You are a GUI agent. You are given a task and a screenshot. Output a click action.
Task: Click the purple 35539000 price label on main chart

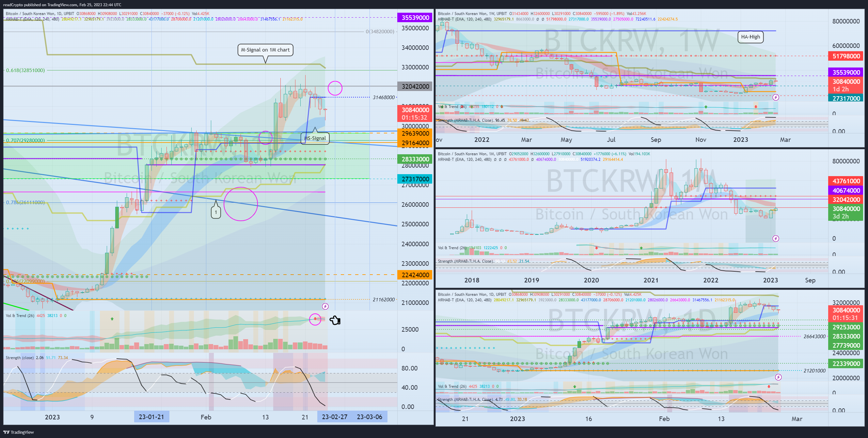click(x=415, y=18)
